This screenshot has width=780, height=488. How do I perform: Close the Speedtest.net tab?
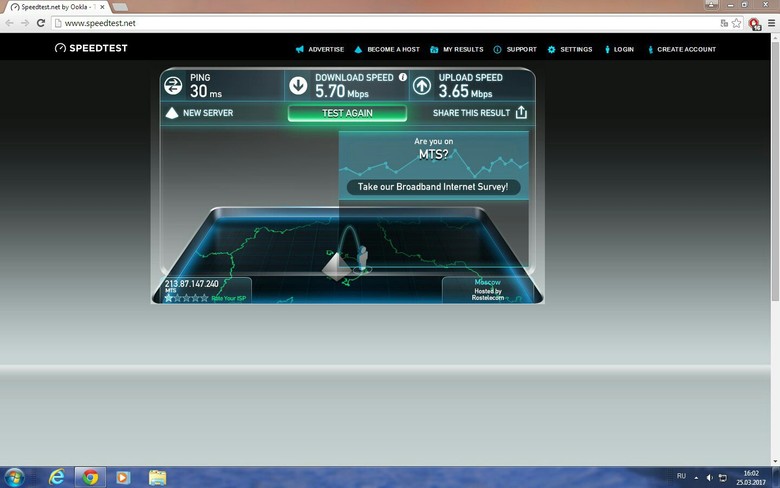pyautogui.click(x=102, y=7)
